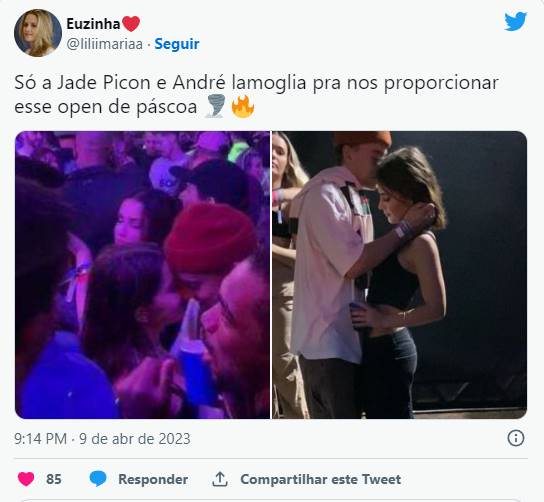
Task: Open the @liliimariaa handle
Action: point(104,44)
